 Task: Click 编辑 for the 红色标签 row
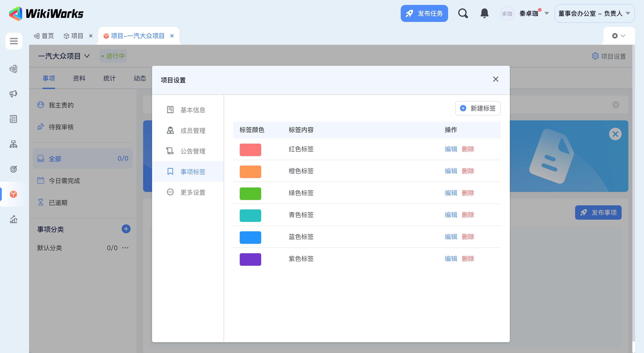click(x=451, y=149)
